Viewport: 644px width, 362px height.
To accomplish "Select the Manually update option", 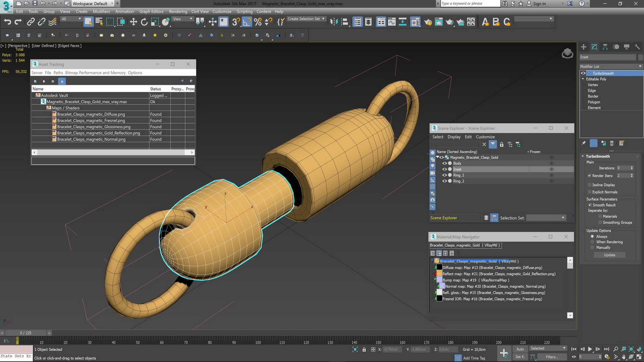I will [592, 248].
